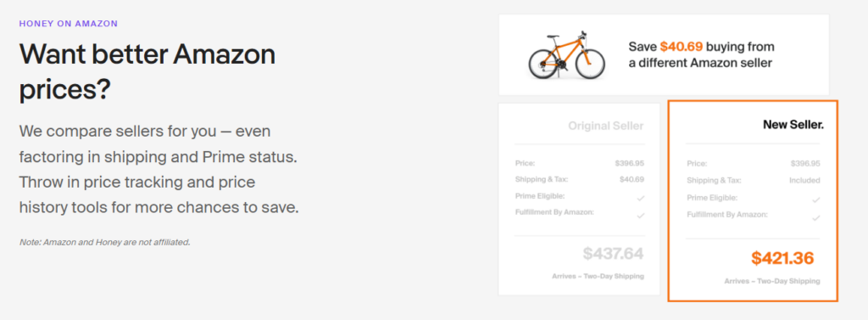Click Arrives Two-Day Shipping under Original Seller
Screen dimensions: 868x320
[598, 276]
